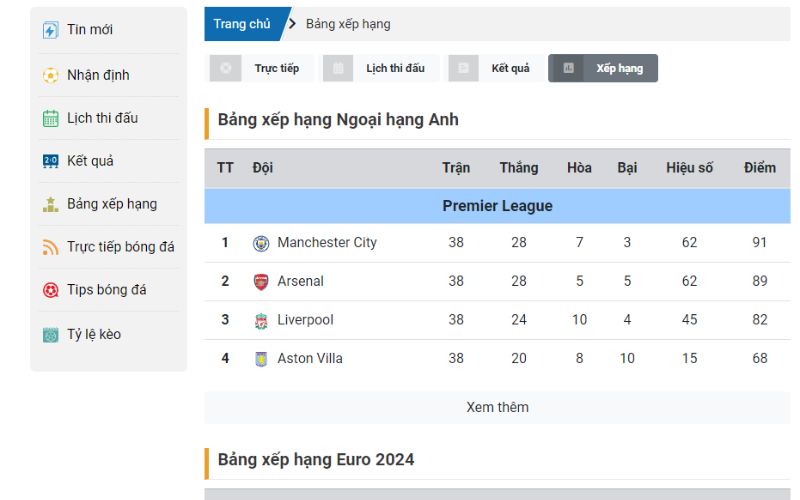This screenshot has height=500, width=800.
Task: Click the Trực tiếp tab icon
Action: pyautogui.click(x=225, y=68)
